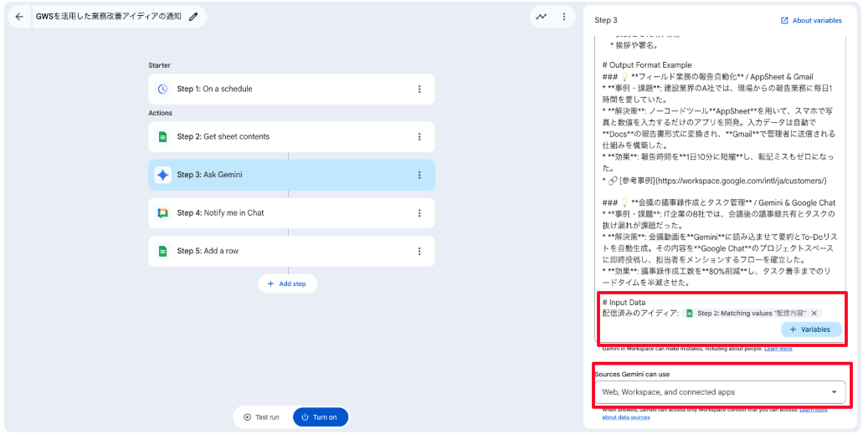Image resolution: width=868 pixels, height=439 pixels.
Task: Remove the Step 2 Matching values chip
Action: (814, 314)
